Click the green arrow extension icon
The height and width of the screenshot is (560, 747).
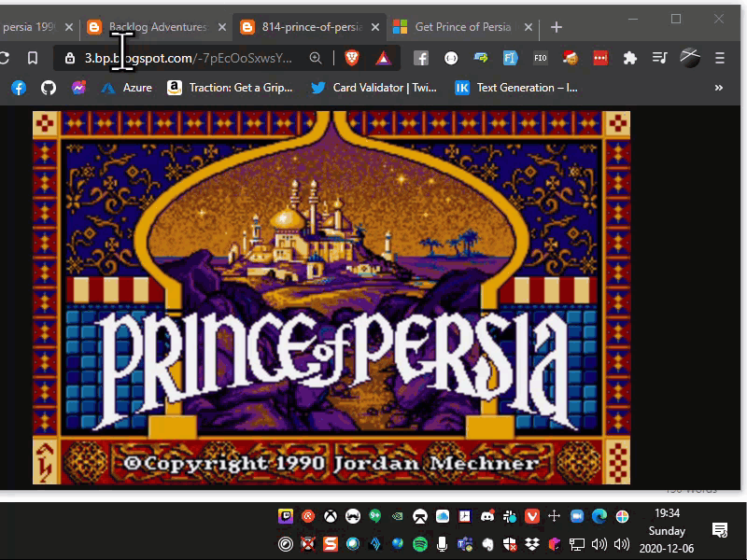pyautogui.click(x=481, y=58)
